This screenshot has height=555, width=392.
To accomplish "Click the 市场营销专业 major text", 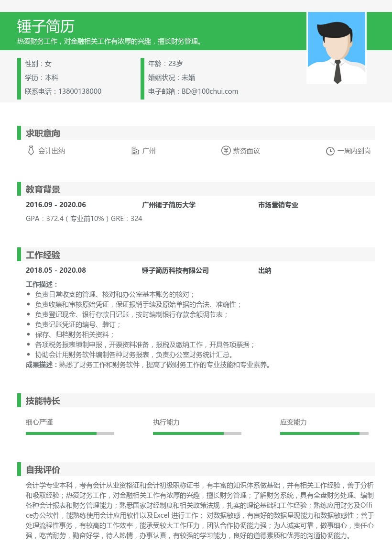I will (x=278, y=205).
